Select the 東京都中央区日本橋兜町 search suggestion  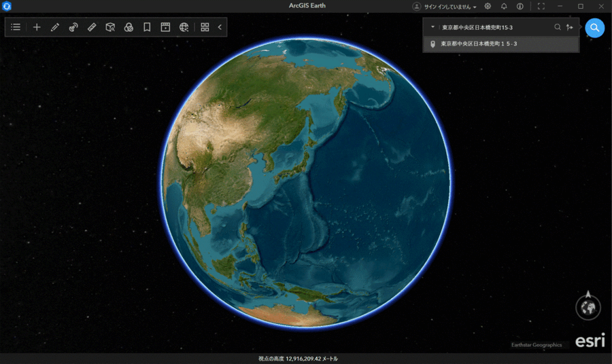pyautogui.click(x=479, y=44)
